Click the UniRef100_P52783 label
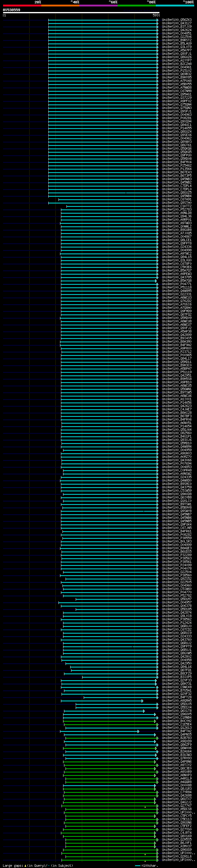This screenshot has height=868, width=197. pyautogui.click(x=177, y=210)
